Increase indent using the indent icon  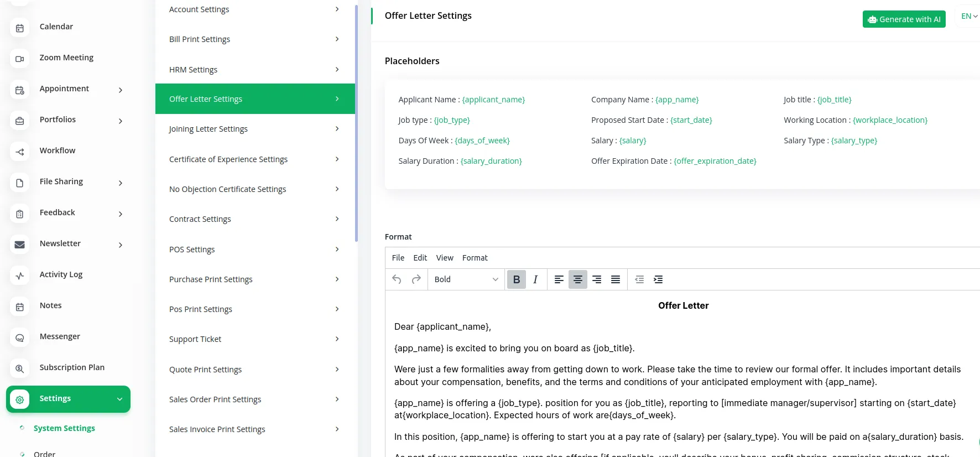[x=658, y=279]
